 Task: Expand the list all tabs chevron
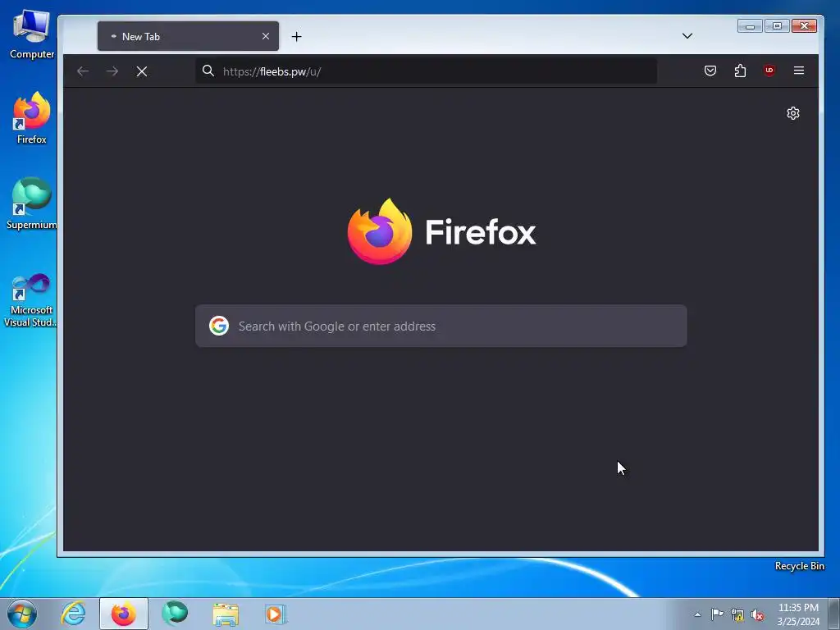coord(687,36)
